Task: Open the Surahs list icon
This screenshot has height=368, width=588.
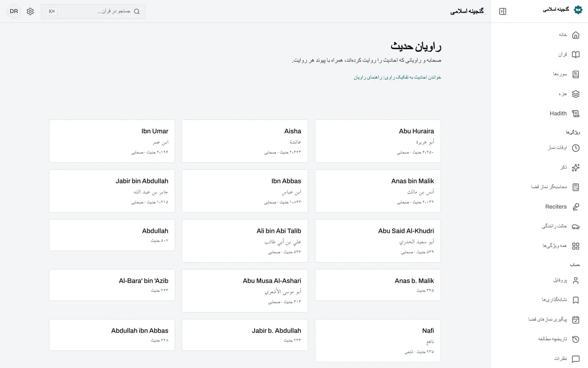Action: pos(576,74)
